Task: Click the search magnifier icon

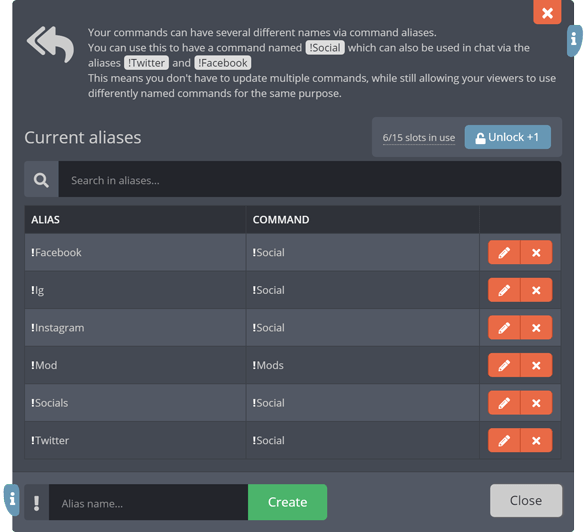Action: click(41, 179)
